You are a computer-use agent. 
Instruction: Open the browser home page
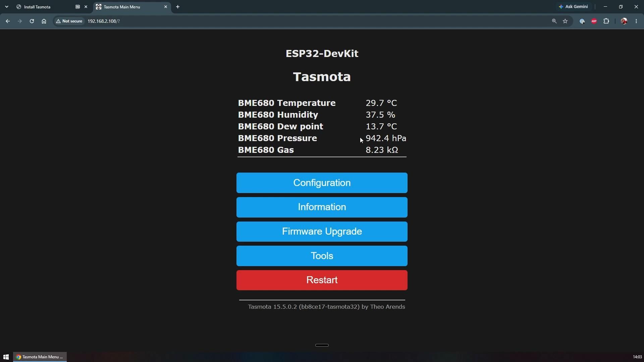pos(44,21)
